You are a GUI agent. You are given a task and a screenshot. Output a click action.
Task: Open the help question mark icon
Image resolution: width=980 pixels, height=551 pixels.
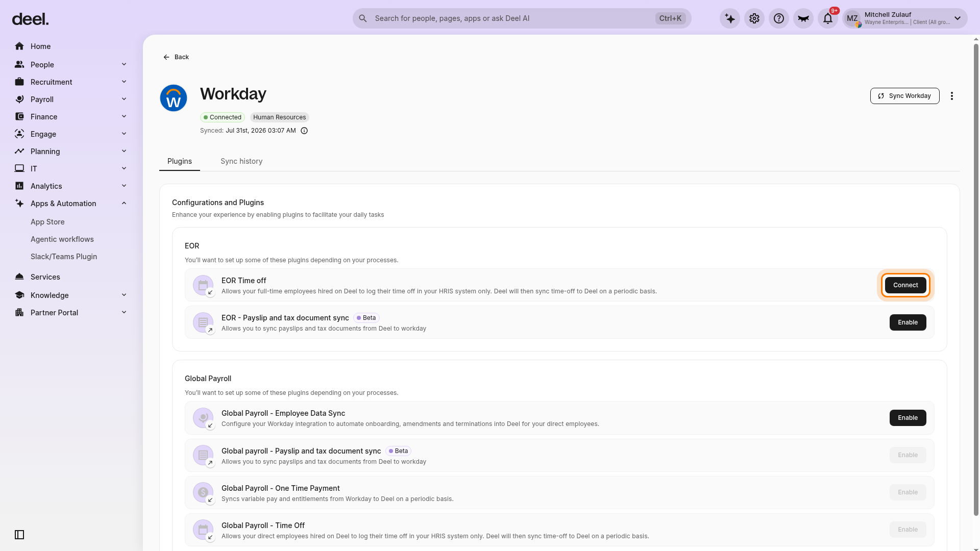click(x=779, y=18)
